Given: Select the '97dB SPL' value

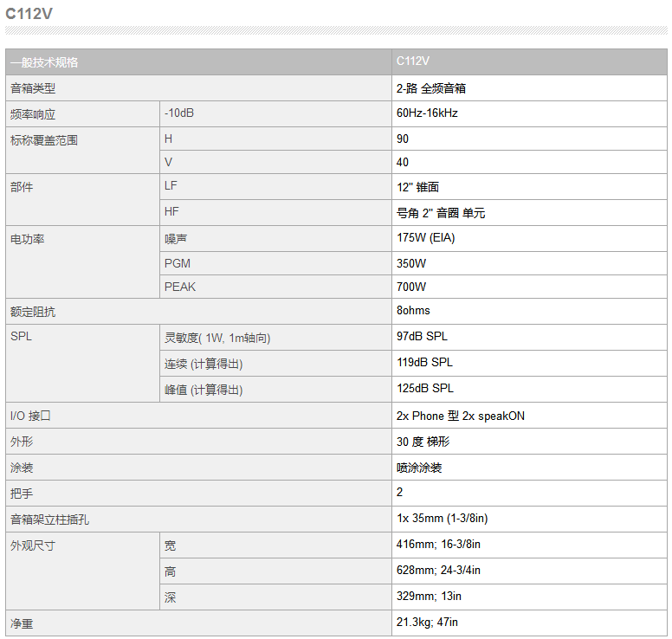Looking at the screenshot, I should (x=422, y=337).
